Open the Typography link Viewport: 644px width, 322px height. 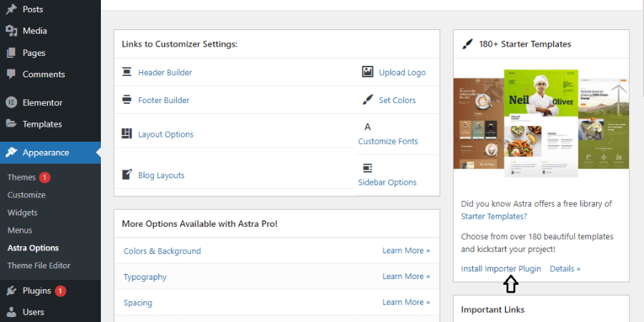(x=145, y=277)
